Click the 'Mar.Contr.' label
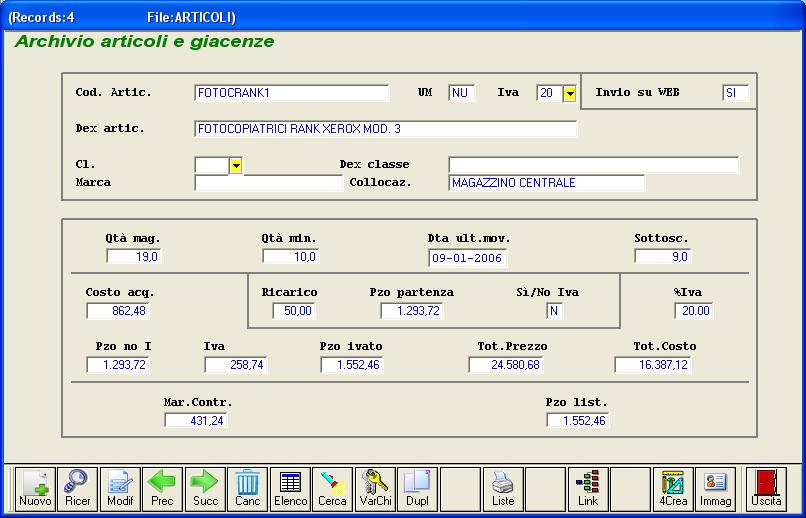806x518 pixels. [198, 402]
